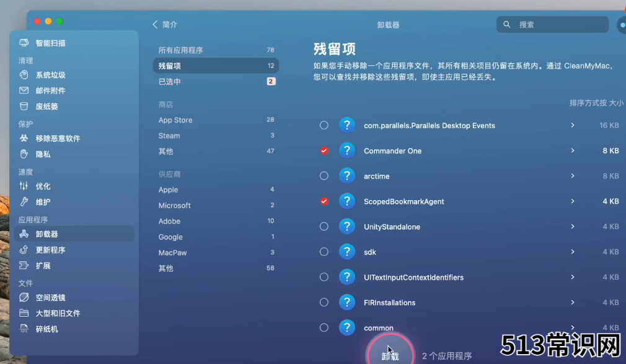The image size is (626, 364).
Task: Open the Privacy (隐私) hand icon
Action: pos(24,154)
